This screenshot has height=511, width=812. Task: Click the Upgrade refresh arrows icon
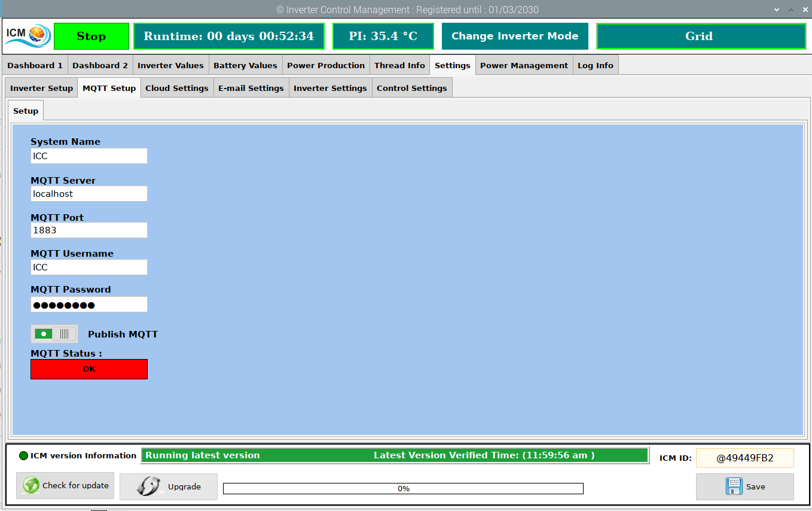point(148,486)
